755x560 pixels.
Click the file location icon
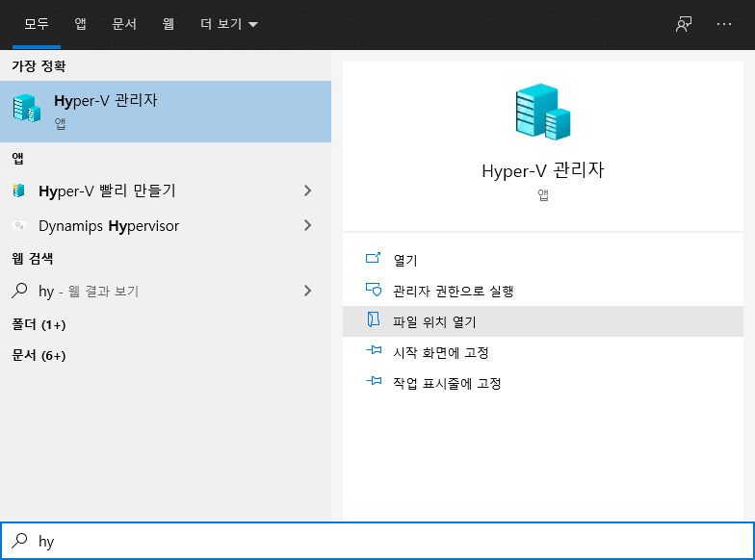coord(374,319)
